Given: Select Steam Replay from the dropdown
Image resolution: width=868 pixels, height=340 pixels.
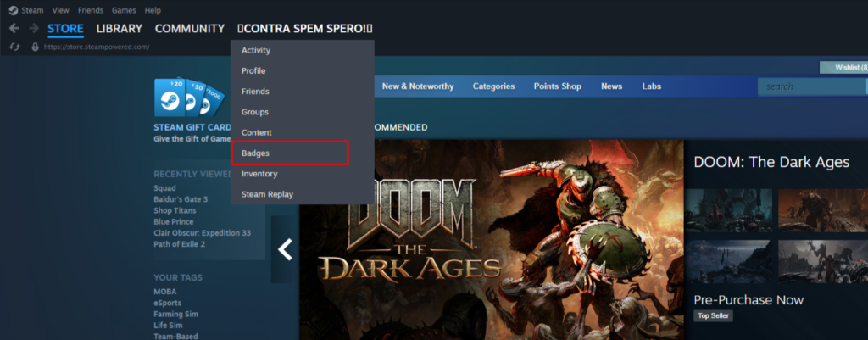Looking at the screenshot, I should (303, 194).
